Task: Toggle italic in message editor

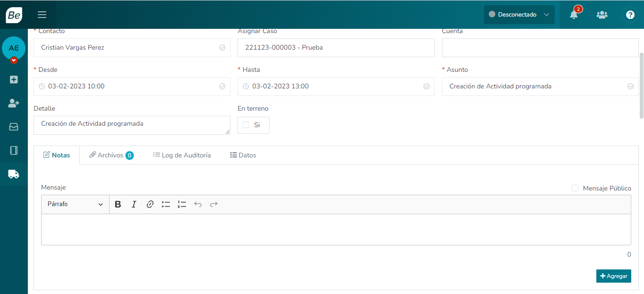Action: click(x=134, y=204)
